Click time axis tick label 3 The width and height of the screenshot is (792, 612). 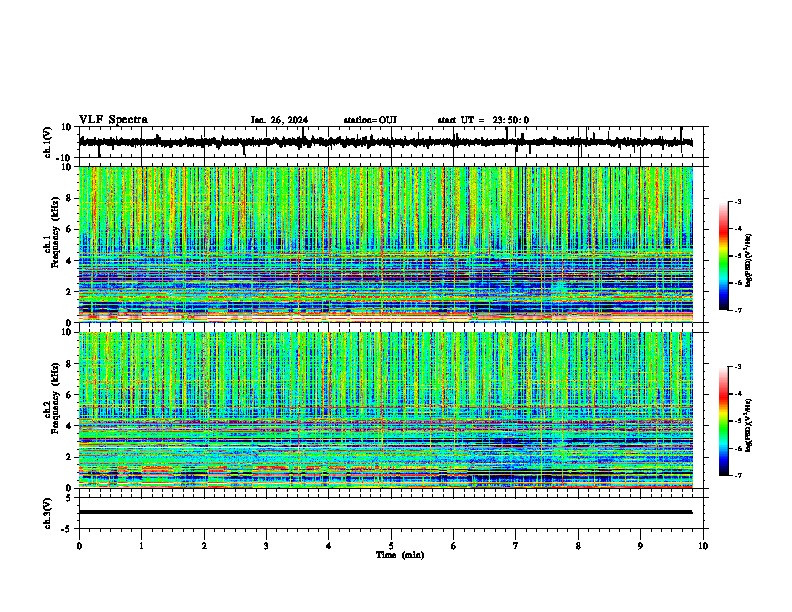coord(266,546)
